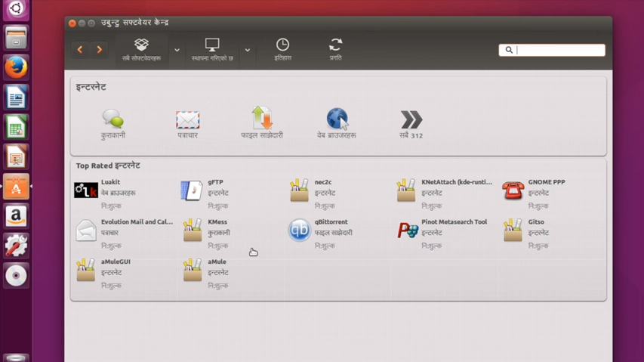Click the Ubuntu Software Center launcher icon
Viewport: 644px width, 362px height.
(x=16, y=187)
